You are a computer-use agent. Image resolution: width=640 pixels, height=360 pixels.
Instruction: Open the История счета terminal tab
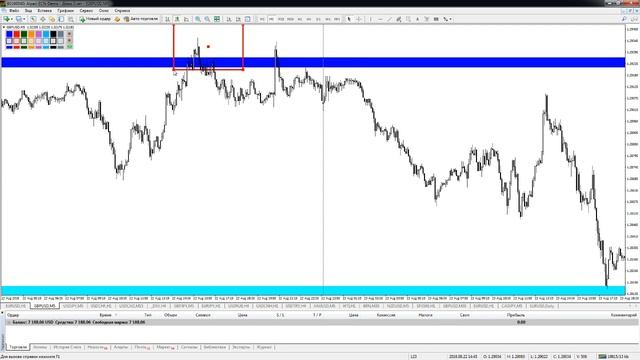(67, 347)
